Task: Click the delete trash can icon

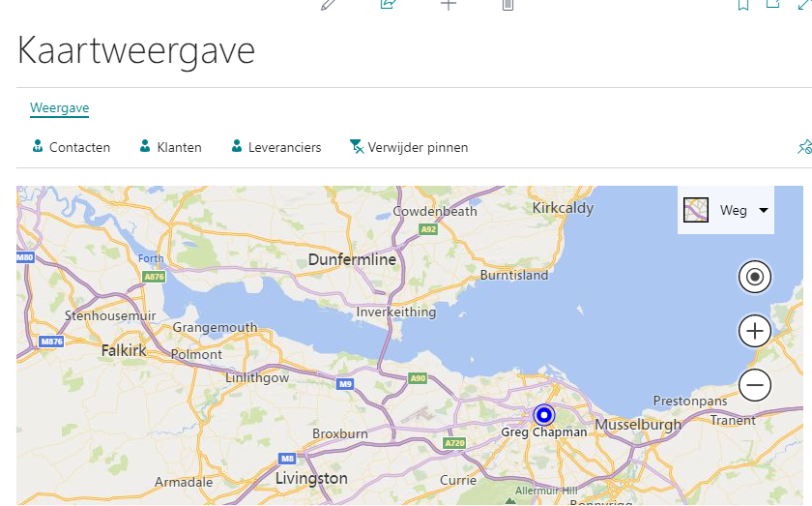Action: [507, 4]
